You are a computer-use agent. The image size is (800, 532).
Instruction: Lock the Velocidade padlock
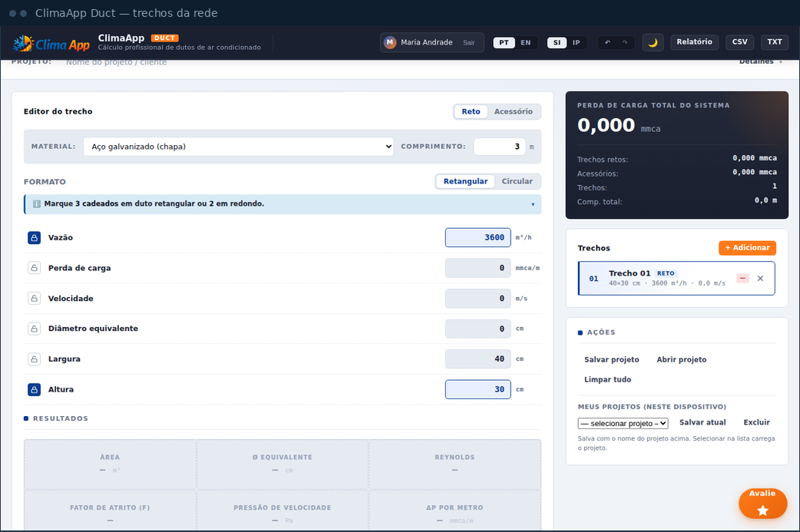(x=35, y=299)
